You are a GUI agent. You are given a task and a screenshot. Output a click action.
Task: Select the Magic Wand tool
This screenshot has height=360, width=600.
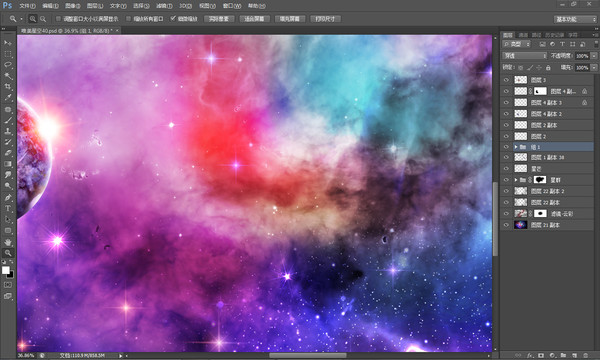click(8, 76)
